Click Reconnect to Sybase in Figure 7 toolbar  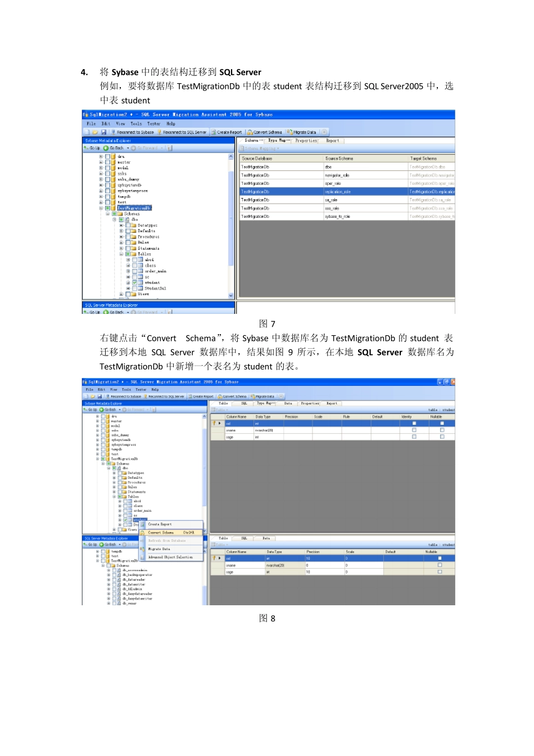(132, 132)
